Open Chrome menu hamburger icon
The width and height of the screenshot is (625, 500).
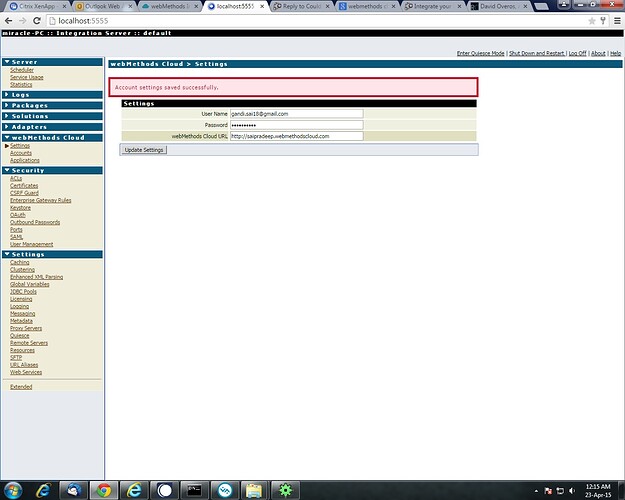pyautogui.click(x=617, y=21)
